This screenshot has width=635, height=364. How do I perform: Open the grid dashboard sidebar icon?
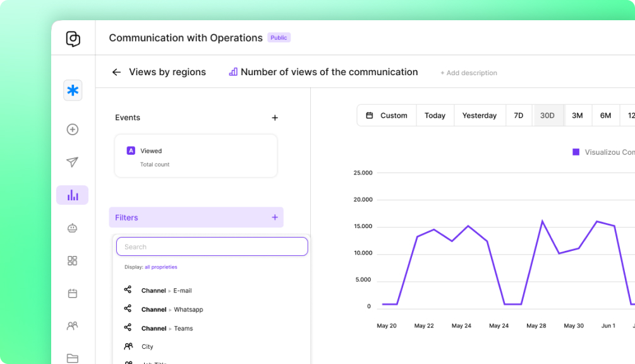pos(73,261)
